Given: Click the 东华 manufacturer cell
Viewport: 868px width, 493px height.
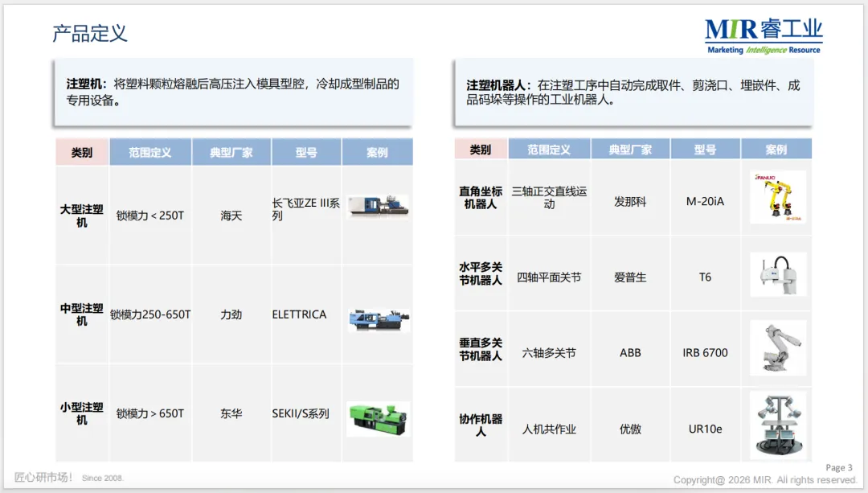Looking at the screenshot, I should (231, 413).
